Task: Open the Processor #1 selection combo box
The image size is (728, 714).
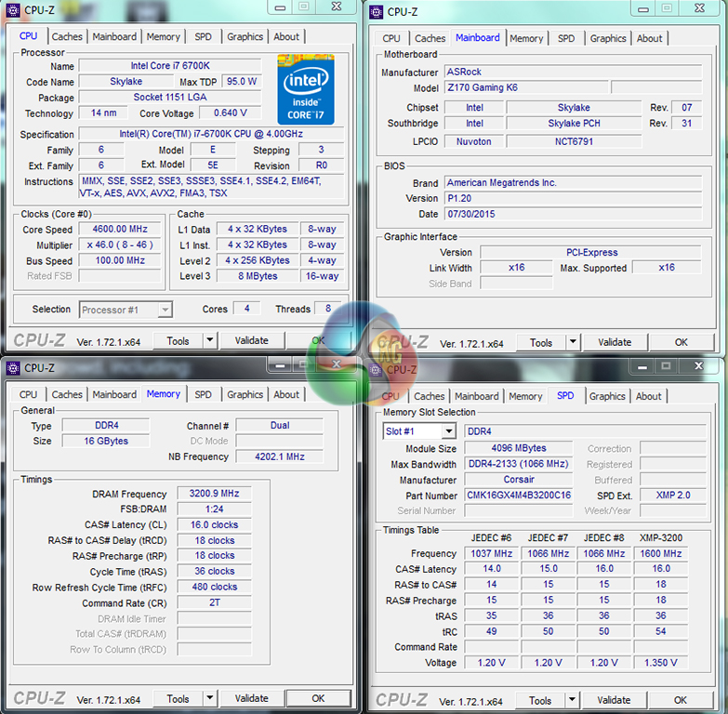Action: (x=126, y=310)
